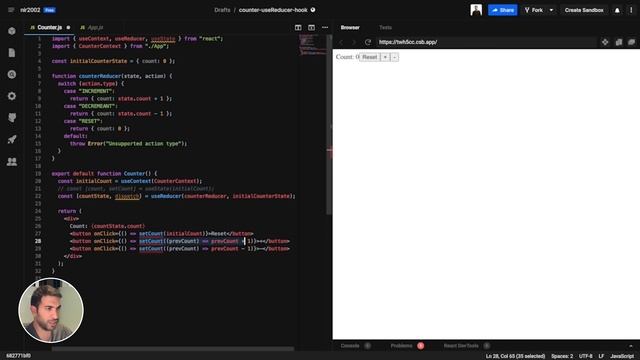Focus the preview URL address field
Image resolution: width=640 pixels, height=360 pixels.
coord(486,42)
